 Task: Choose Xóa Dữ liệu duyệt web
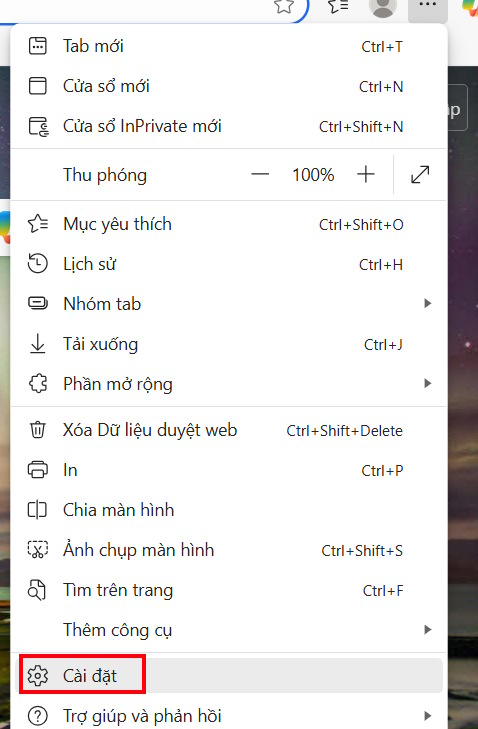[228, 430]
